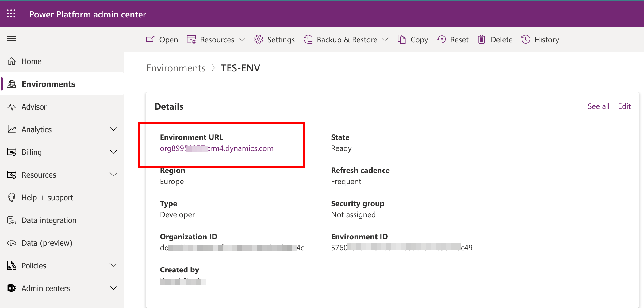644x308 pixels.
Task: Expand the Policies sidebar chevron
Action: tap(113, 265)
